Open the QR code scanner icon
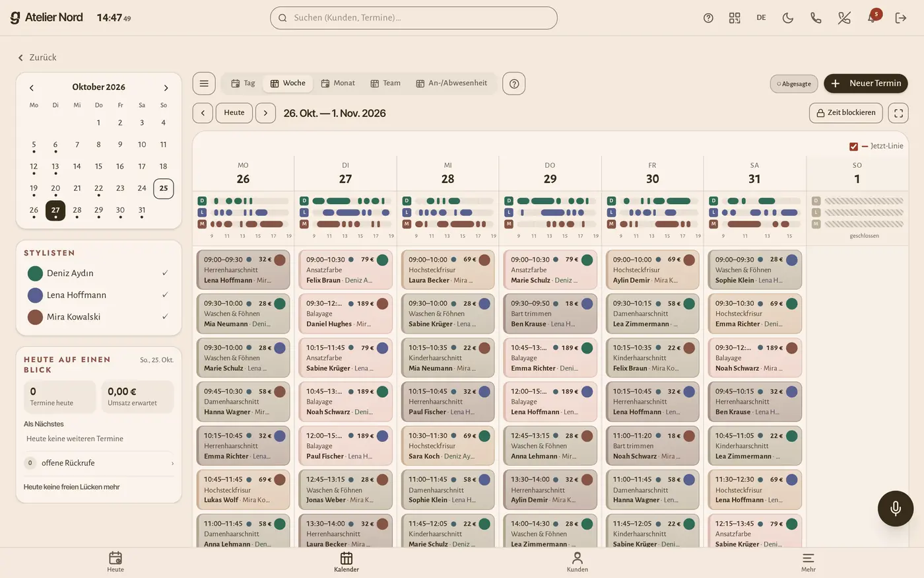Viewport: 924px width, 578px height. (x=735, y=18)
